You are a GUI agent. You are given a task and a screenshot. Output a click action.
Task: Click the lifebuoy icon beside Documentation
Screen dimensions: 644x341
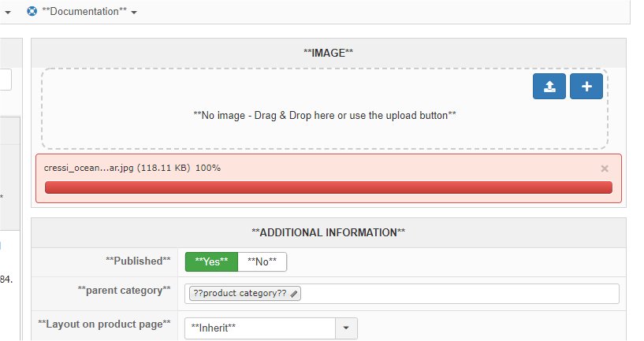[32, 12]
